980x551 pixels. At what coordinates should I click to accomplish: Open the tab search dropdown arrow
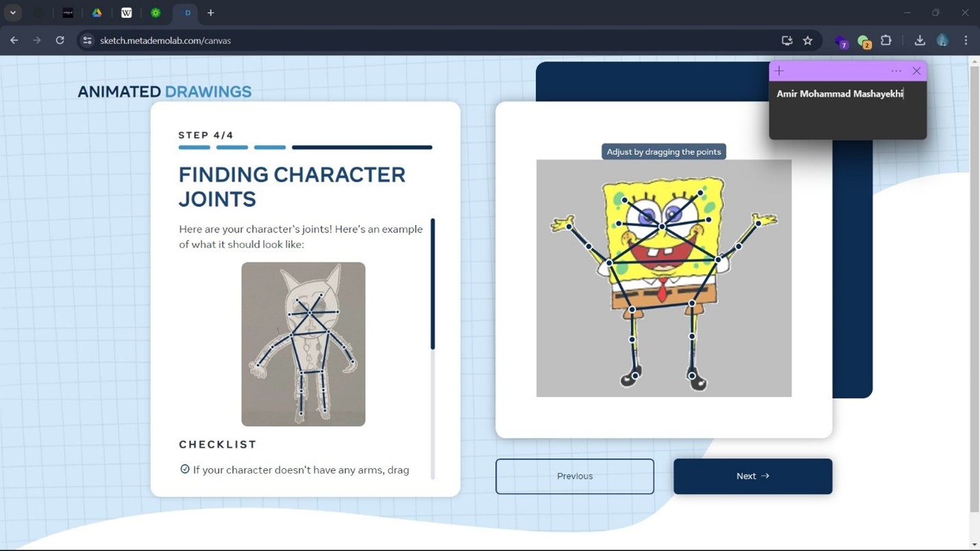(x=13, y=12)
